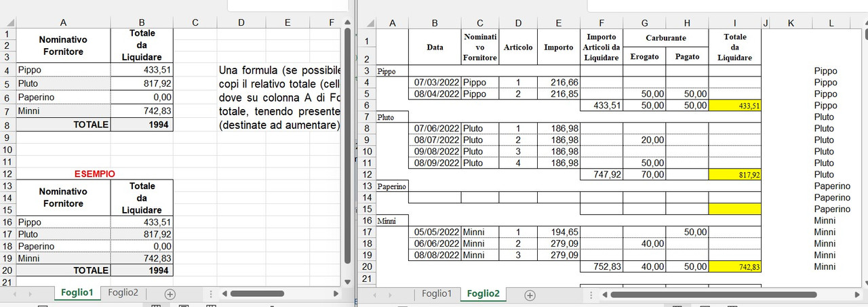
Task: Click select-all corner in the window showing Foglio2
Action: click(367, 23)
